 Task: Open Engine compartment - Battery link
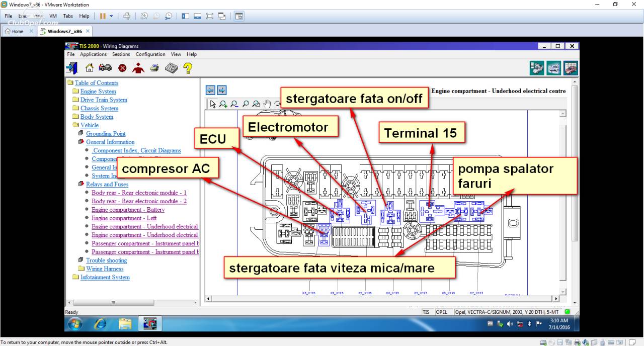[x=128, y=210]
